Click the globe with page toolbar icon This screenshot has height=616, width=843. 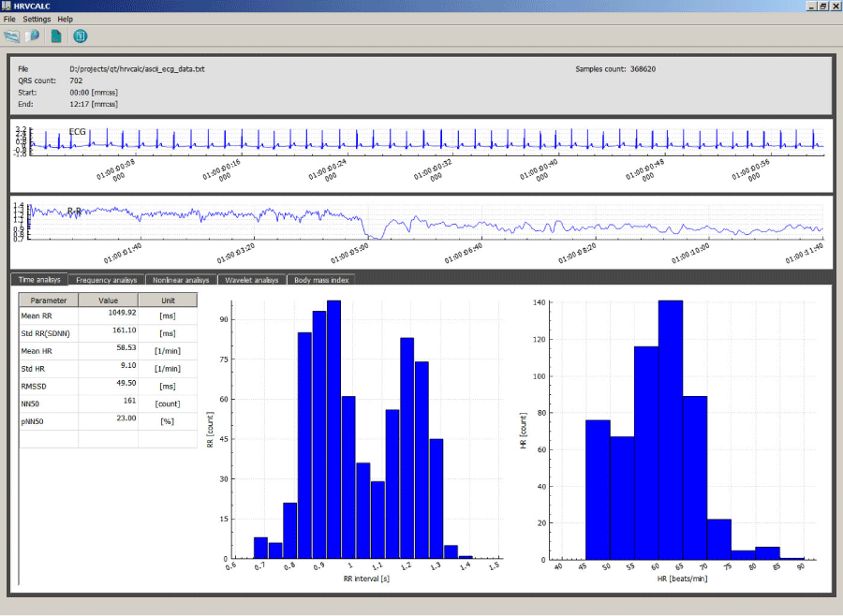[x=33, y=37]
